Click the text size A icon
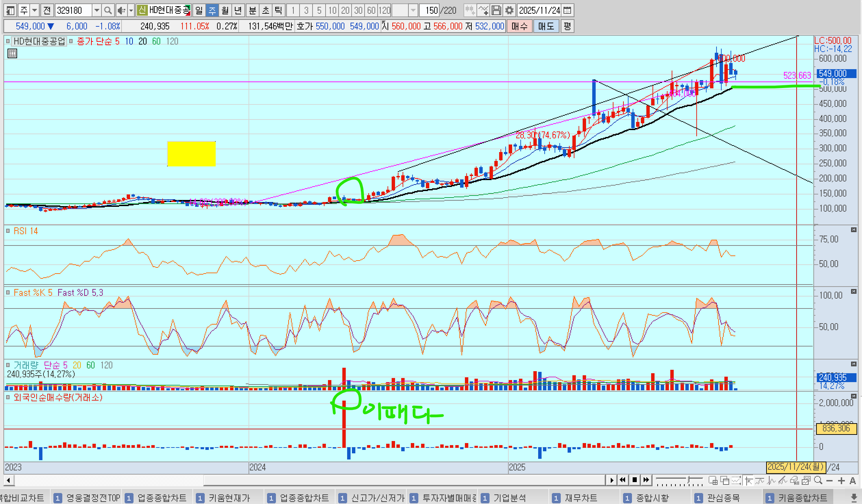Image resolution: width=862 pixels, height=504 pixels. [853, 481]
